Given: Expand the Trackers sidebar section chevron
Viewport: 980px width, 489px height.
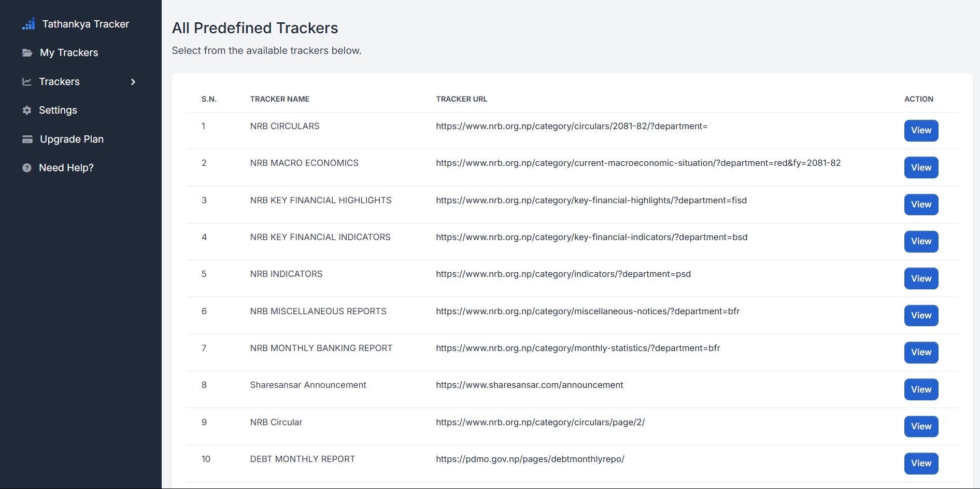Looking at the screenshot, I should coord(133,82).
